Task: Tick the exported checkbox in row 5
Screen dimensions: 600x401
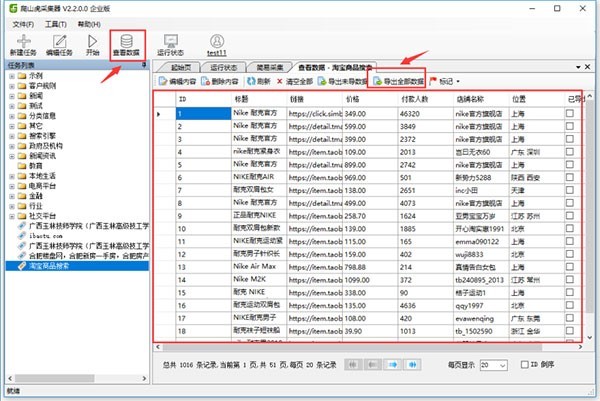Action: tap(570, 165)
